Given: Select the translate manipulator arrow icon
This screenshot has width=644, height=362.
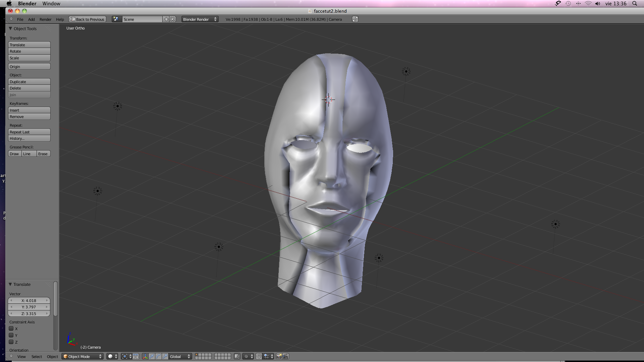Looking at the screenshot, I should 152,357.
